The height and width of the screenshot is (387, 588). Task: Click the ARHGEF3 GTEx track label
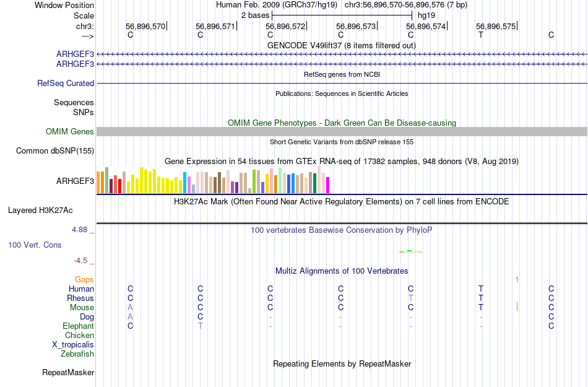pyautogui.click(x=75, y=181)
